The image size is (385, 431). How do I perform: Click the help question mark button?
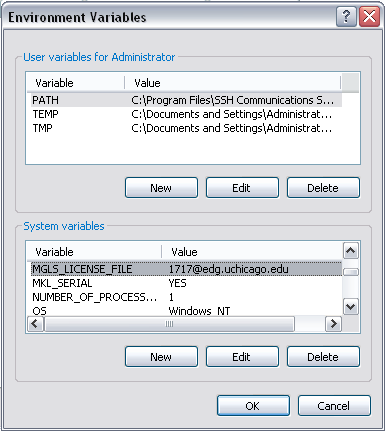pos(346,16)
